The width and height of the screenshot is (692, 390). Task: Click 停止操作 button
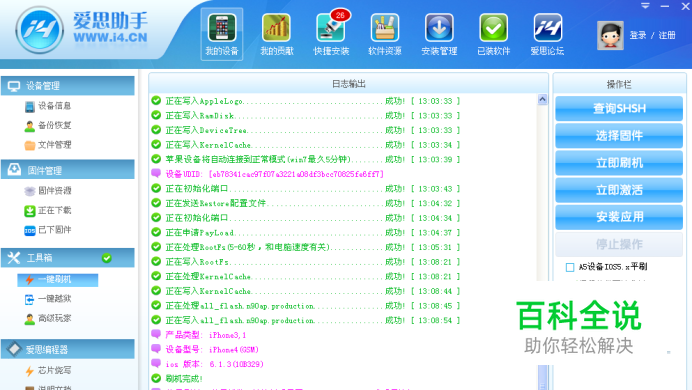tap(619, 244)
